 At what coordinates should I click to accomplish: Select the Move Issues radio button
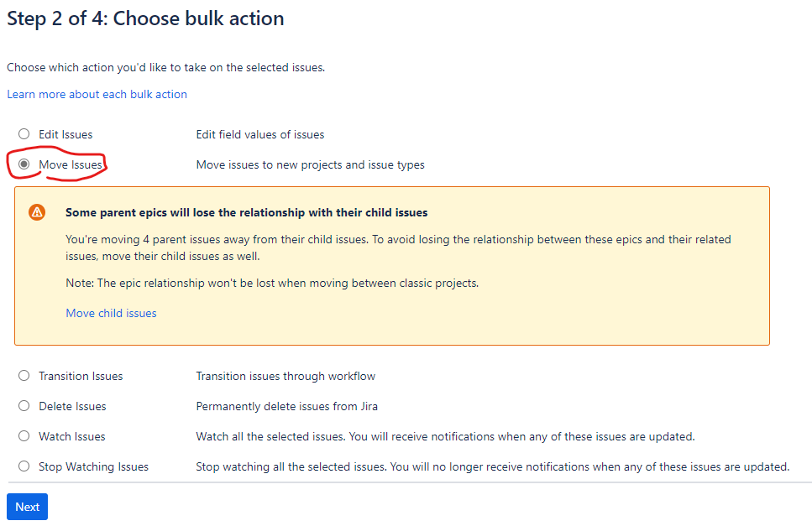coord(24,164)
